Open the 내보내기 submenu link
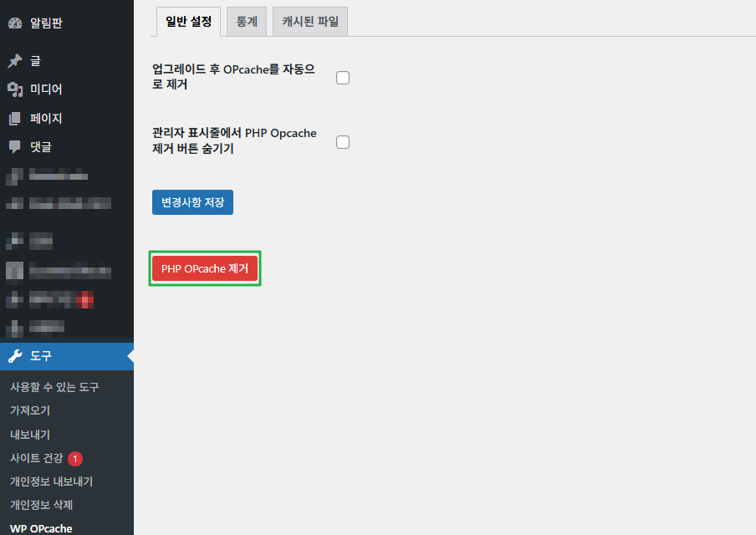756x535 pixels. 30,434
